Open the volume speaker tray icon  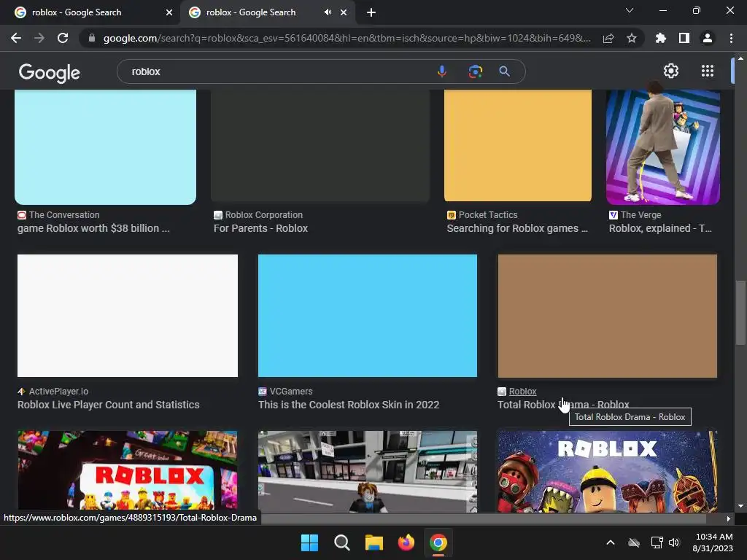pyautogui.click(x=673, y=542)
